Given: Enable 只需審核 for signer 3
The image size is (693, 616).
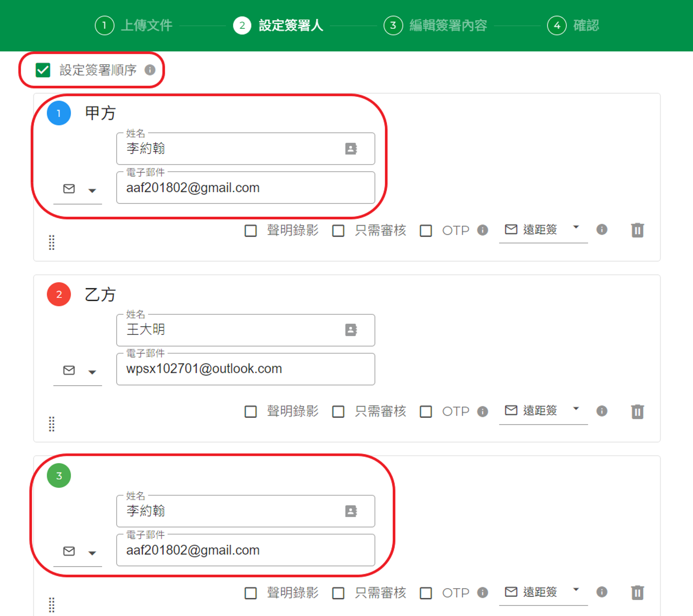Looking at the screenshot, I should 338,593.
